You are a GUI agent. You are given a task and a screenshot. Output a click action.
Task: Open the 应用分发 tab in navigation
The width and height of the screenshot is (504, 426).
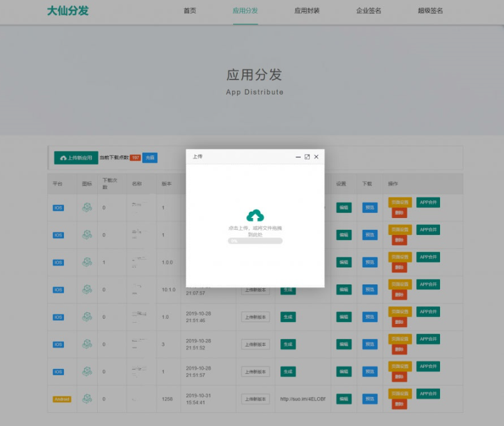[245, 11]
